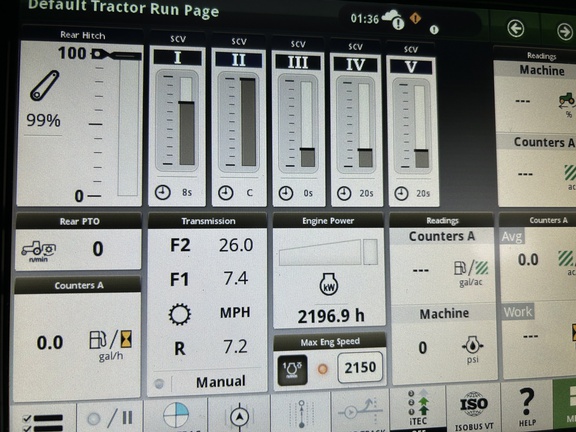Tap the SCV I 8s timer value
This screenshot has width=576, height=432.
187,192
